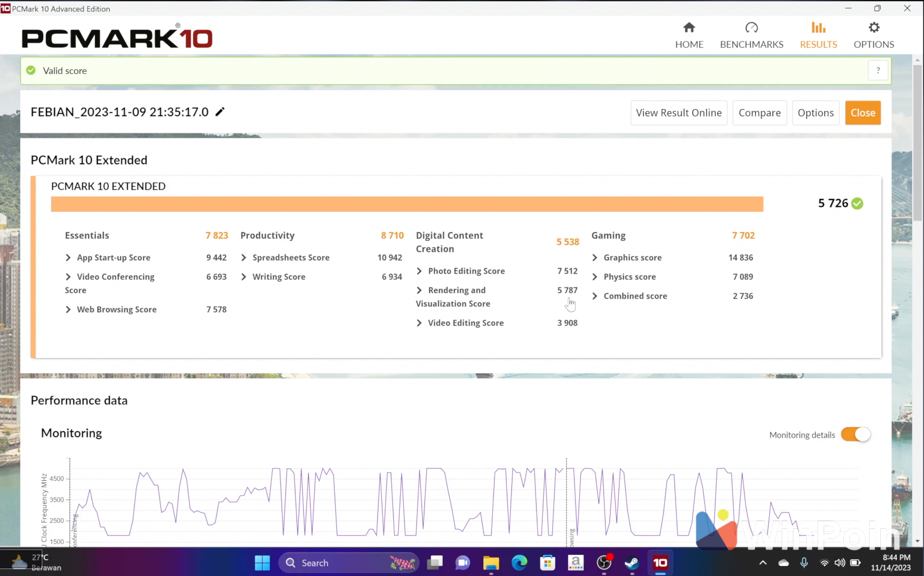This screenshot has width=924, height=576.
Task: Click the battery tray icon
Action: [x=855, y=563]
